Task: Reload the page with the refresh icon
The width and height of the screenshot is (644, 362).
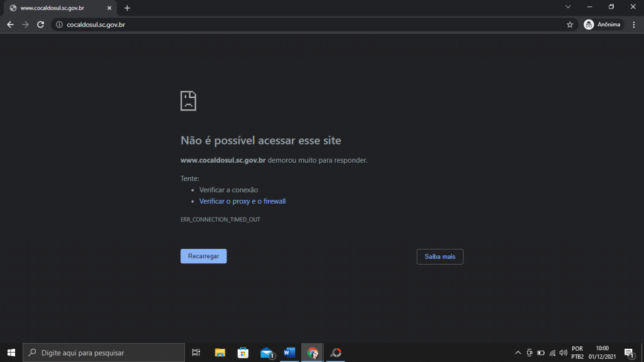Action: pos(41,25)
